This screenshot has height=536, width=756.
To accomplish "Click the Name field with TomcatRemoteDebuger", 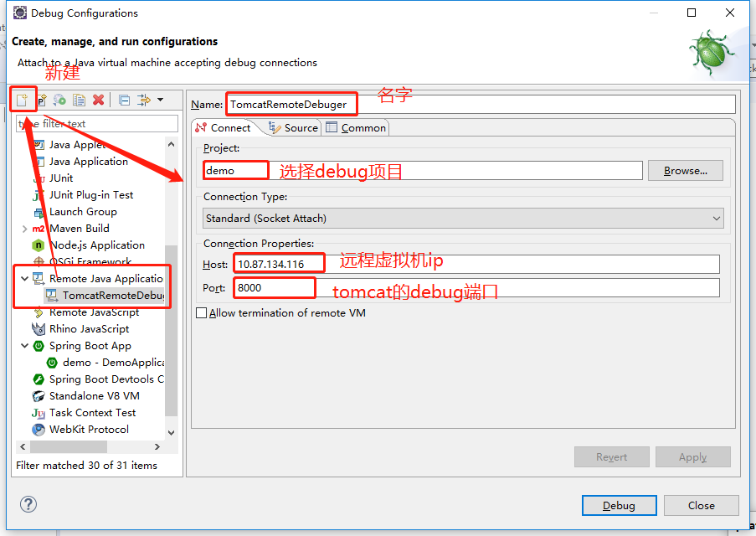I will pyautogui.click(x=481, y=104).
